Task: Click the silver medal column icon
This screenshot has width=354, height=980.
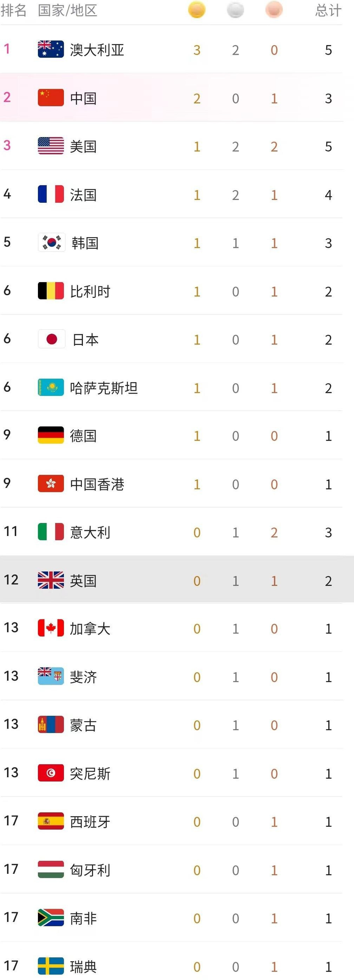Action: pyautogui.click(x=235, y=10)
